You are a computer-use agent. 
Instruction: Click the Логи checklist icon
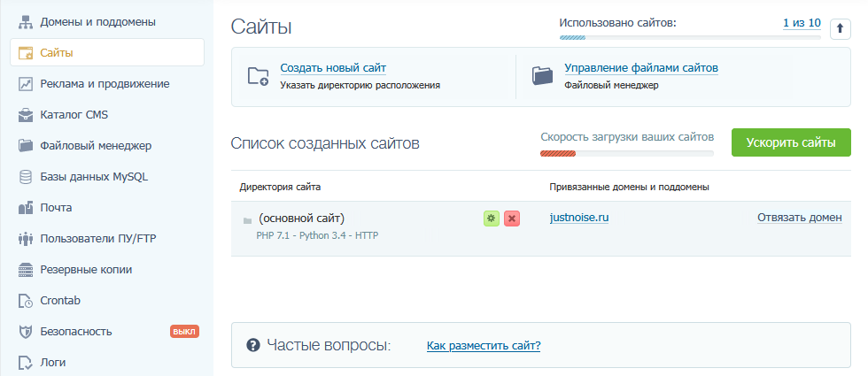(26, 363)
